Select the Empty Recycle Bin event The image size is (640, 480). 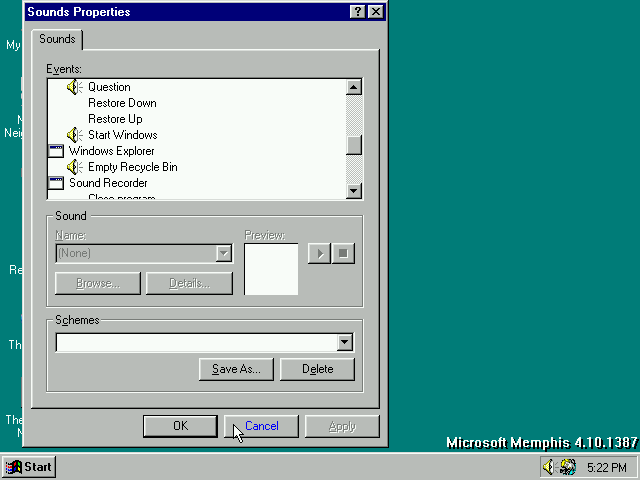tap(133, 167)
